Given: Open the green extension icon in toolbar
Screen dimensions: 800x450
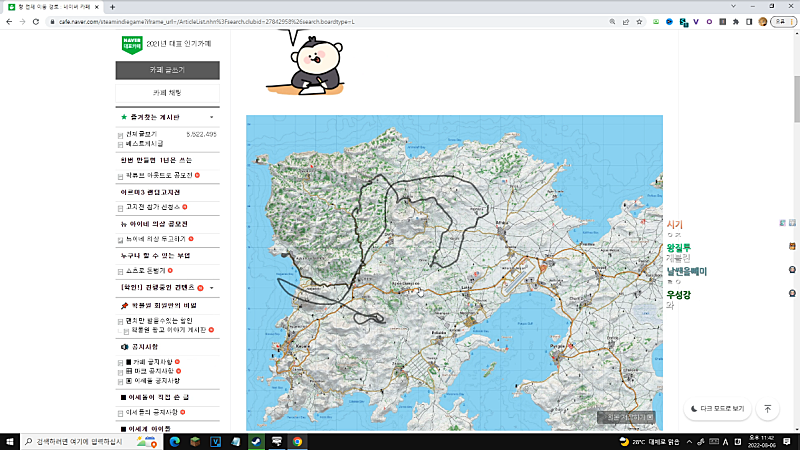Looking at the screenshot, I should pos(656,22).
